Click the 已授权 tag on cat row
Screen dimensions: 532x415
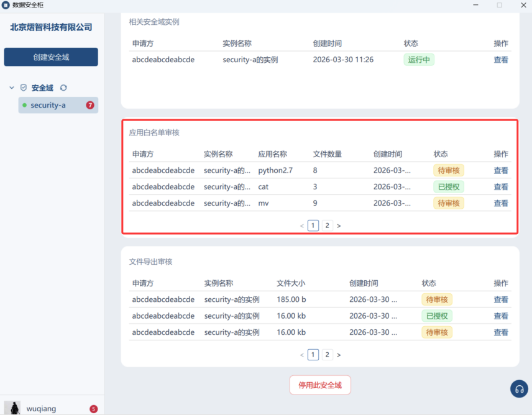click(x=449, y=187)
